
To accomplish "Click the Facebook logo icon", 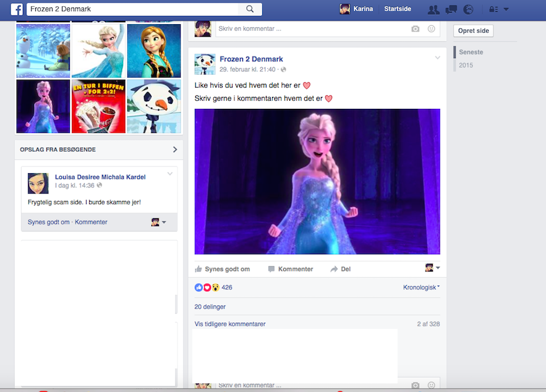I will pos(17,9).
